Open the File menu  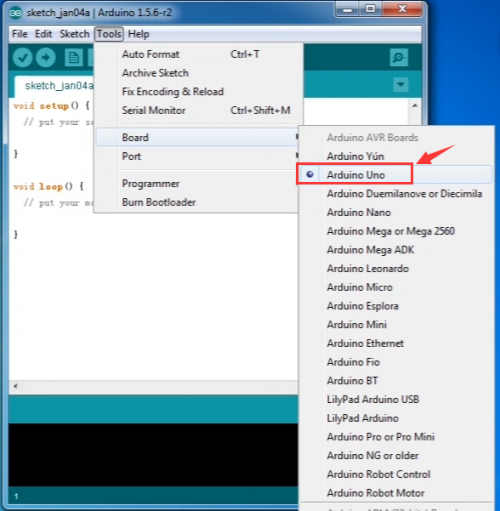click(20, 34)
